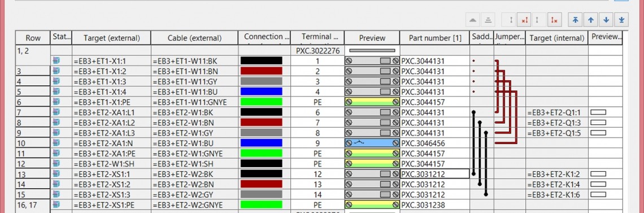
Task: Click the Saddle column header
Action: point(482,38)
